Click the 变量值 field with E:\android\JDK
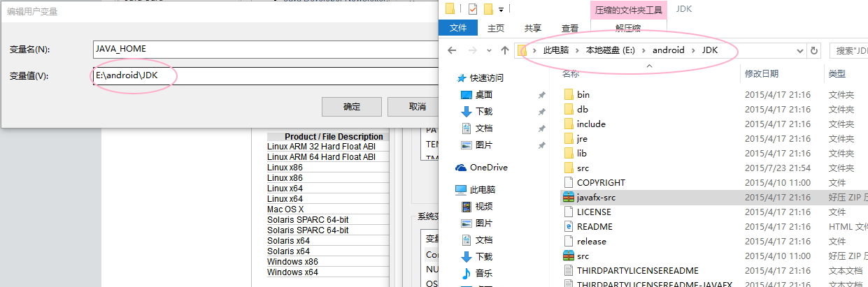Screen dimensions: 868x287 (264, 76)
